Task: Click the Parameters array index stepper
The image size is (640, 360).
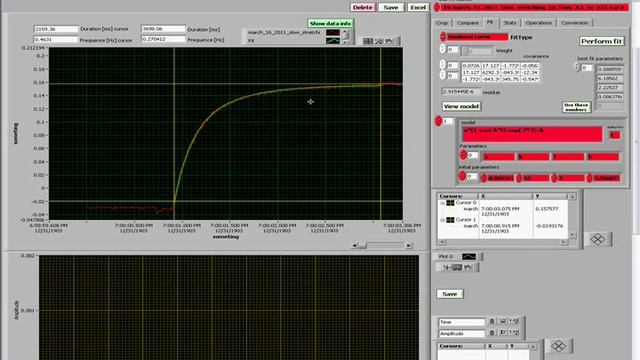Action: (463, 155)
